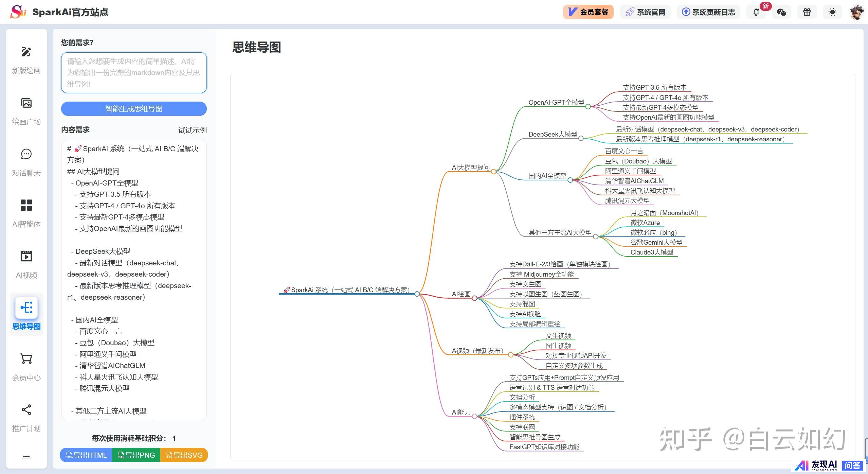Export mind map via 导出PNG
868x474 pixels.
[x=136, y=455]
